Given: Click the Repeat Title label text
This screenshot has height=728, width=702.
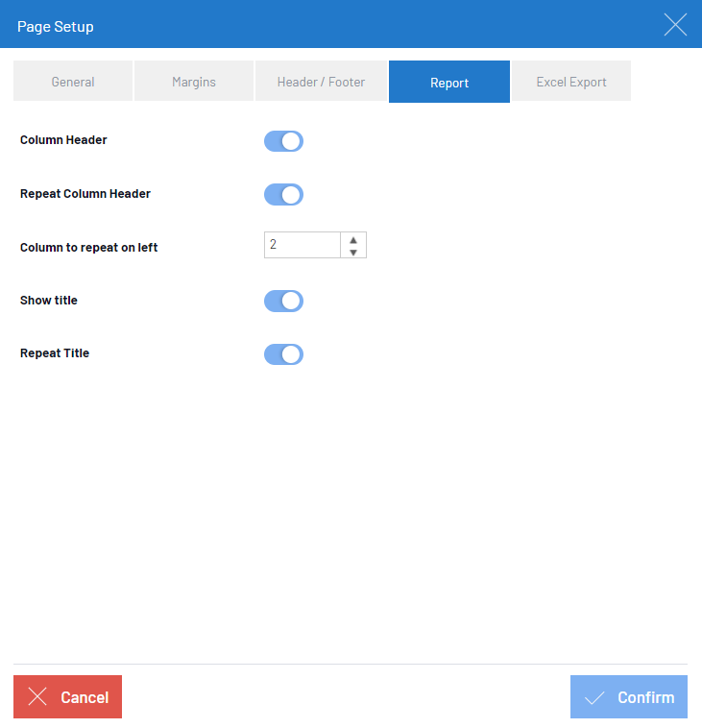Looking at the screenshot, I should point(55,352).
